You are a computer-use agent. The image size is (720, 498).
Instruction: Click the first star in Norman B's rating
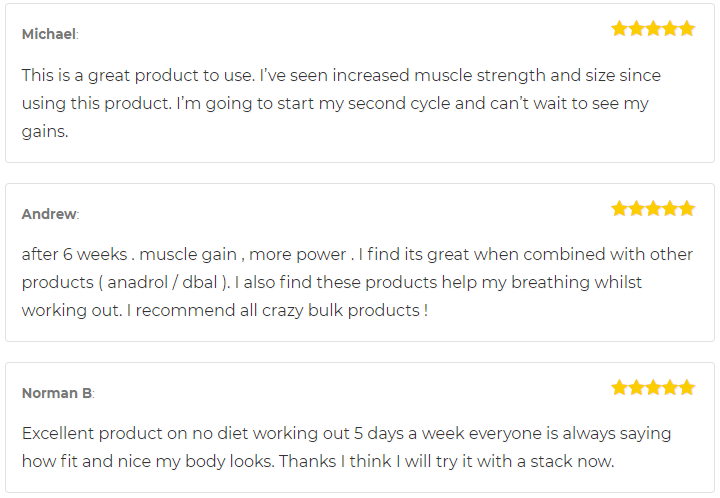tap(619, 387)
